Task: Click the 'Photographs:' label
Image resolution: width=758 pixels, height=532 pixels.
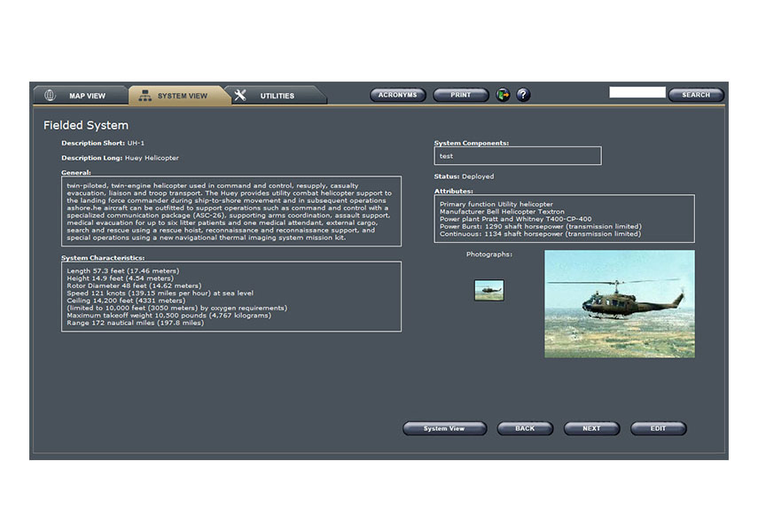Action: pos(488,254)
